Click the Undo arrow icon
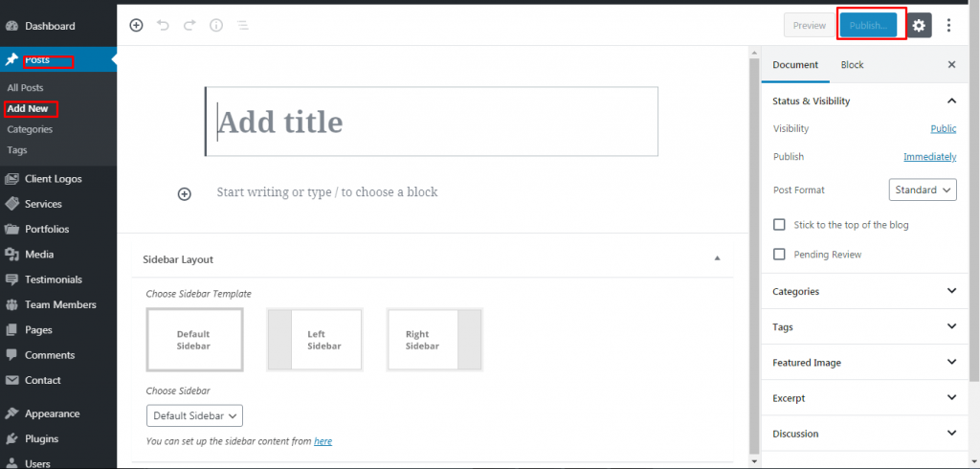This screenshot has width=980, height=469. 163,25
